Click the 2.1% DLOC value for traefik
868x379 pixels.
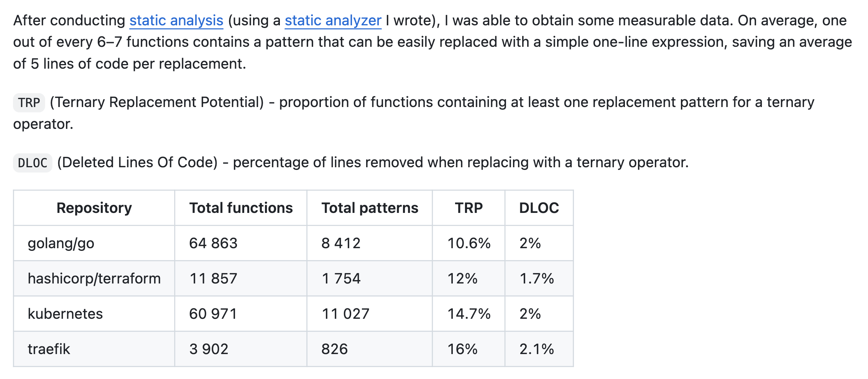(x=536, y=349)
